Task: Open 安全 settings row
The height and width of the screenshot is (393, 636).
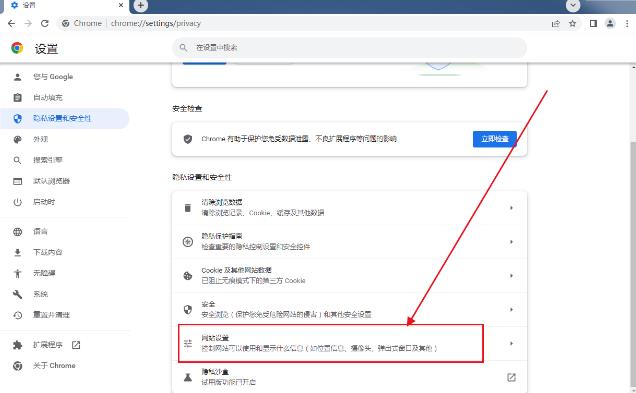Action: tap(349, 309)
